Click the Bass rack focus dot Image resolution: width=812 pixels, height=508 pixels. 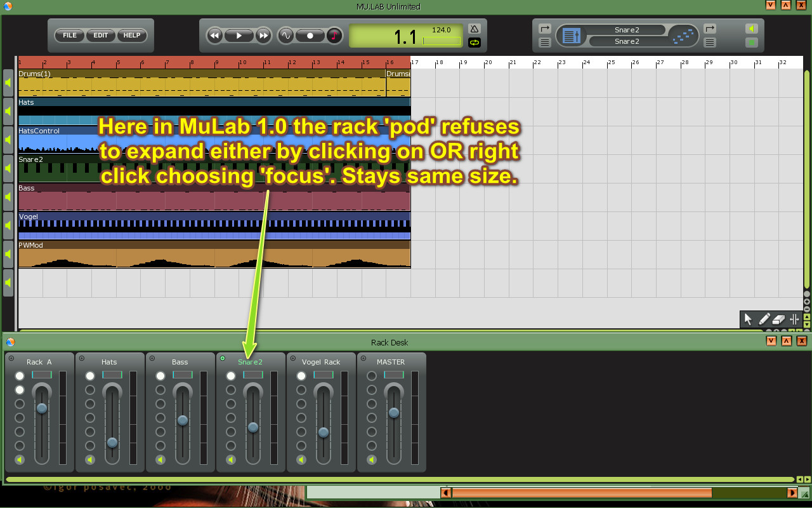tap(152, 359)
